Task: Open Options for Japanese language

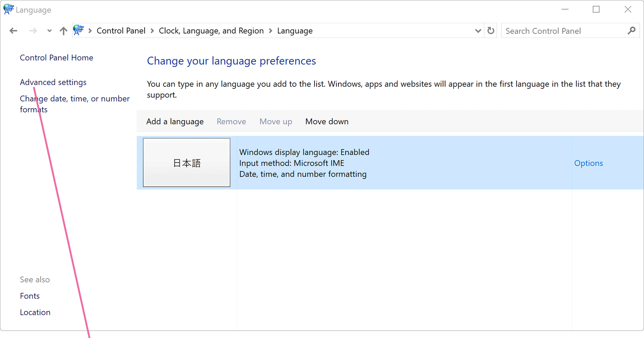Action: (x=589, y=163)
